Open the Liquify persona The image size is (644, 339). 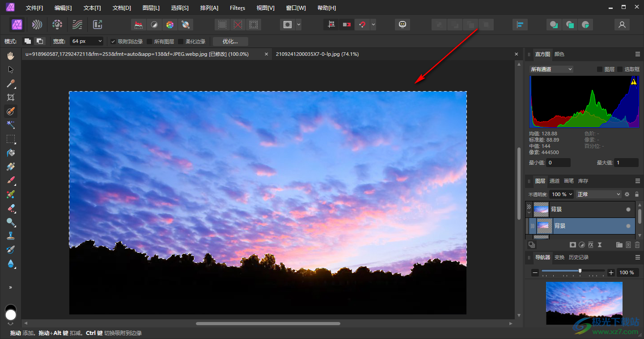[x=37, y=25]
